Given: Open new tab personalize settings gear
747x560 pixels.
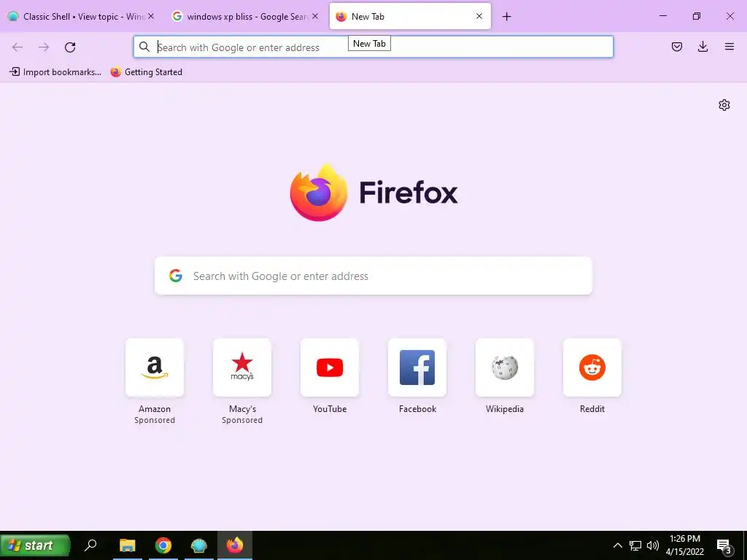Looking at the screenshot, I should pos(724,105).
